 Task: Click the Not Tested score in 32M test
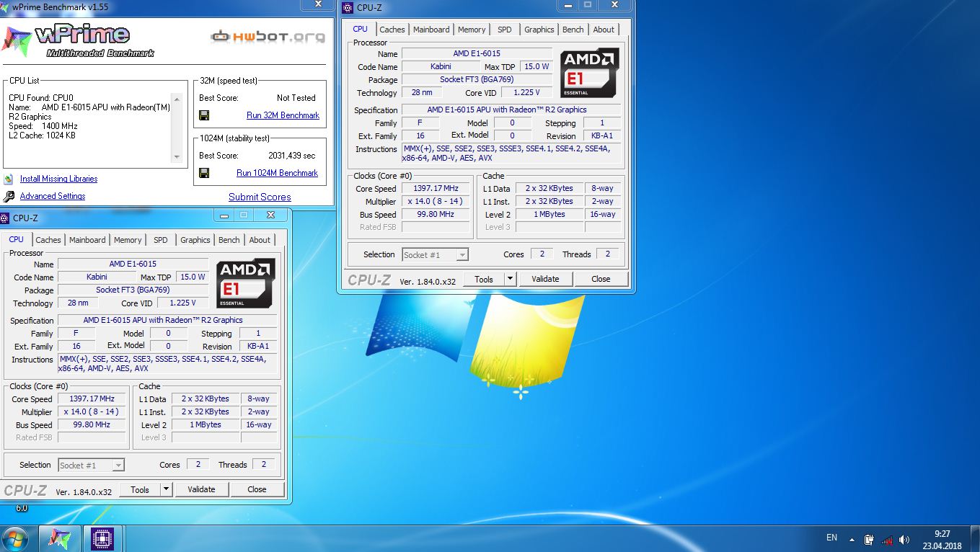pyautogui.click(x=296, y=98)
